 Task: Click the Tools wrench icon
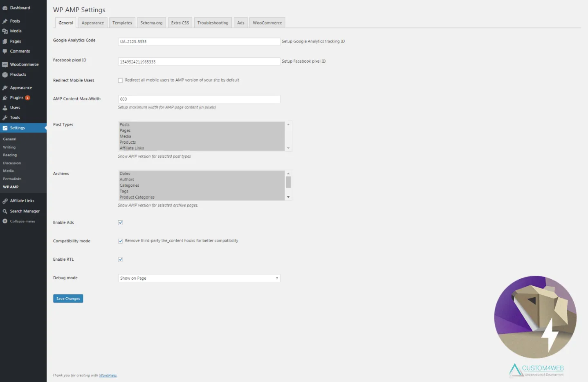(5, 118)
